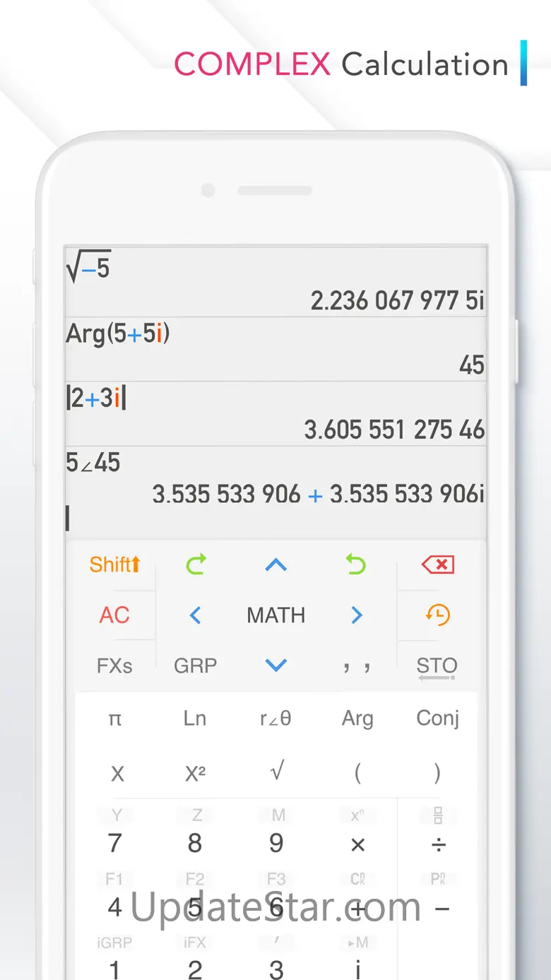Select the 5∠45 expression
551x980 pixels.
tap(93, 463)
